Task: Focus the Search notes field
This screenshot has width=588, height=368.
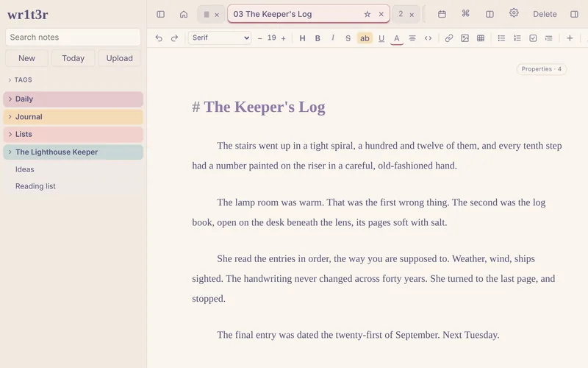Action: [x=73, y=38]
